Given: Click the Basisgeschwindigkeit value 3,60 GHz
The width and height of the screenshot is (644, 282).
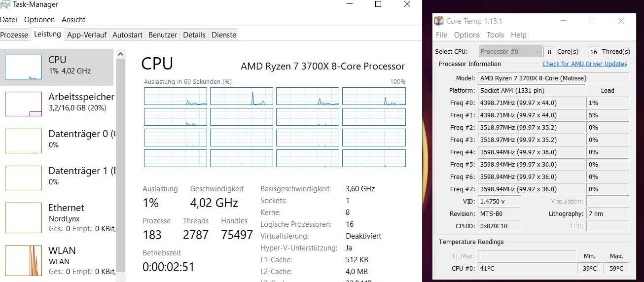Looking at the screenshot, I should pyautogui.click(x=360, y=188).
